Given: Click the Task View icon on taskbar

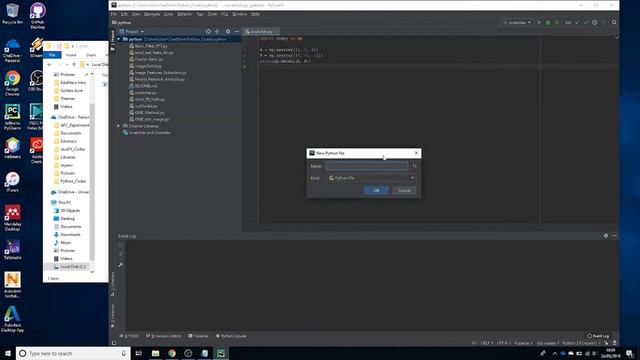Looking at the screenshot, I should pos(138,353).
